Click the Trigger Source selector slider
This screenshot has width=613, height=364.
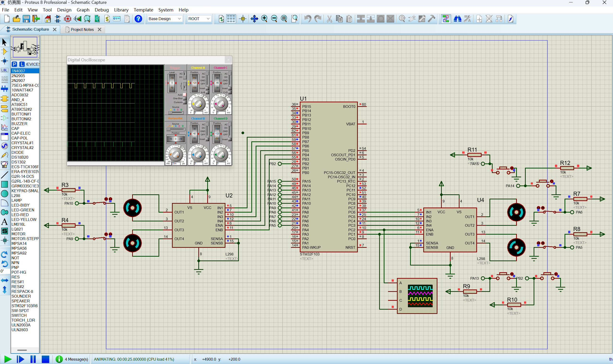click(x=176, y=113)
